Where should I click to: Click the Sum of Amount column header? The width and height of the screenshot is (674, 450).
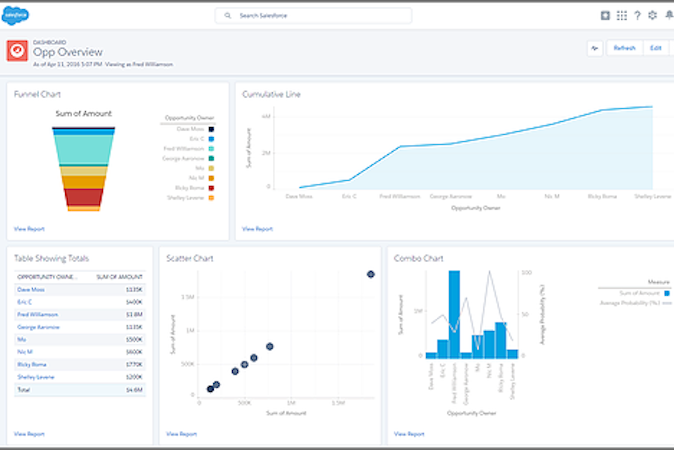(x=119, y=277)
